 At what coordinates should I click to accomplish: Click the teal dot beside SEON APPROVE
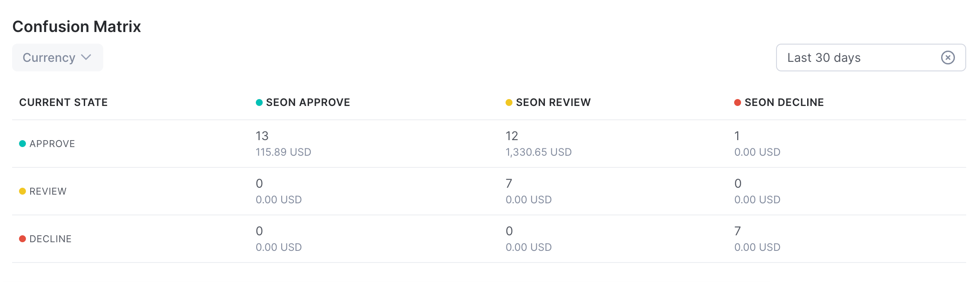(259, 103)
